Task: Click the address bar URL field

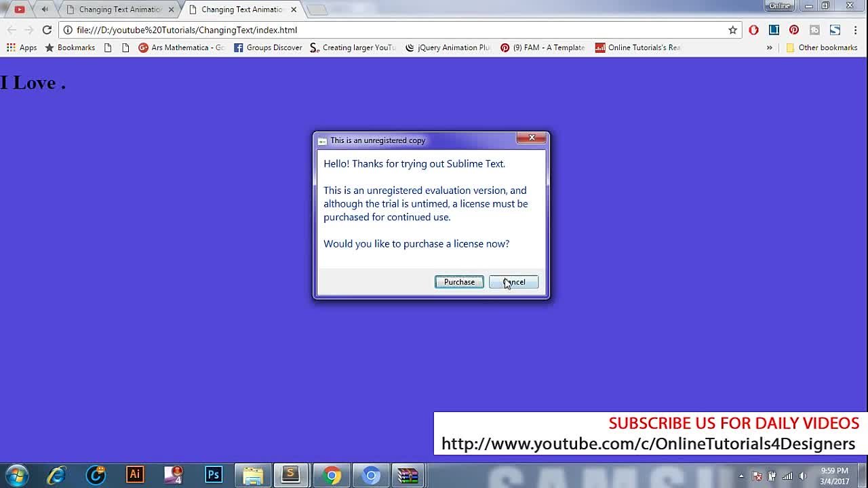Action: click(400, 30)
